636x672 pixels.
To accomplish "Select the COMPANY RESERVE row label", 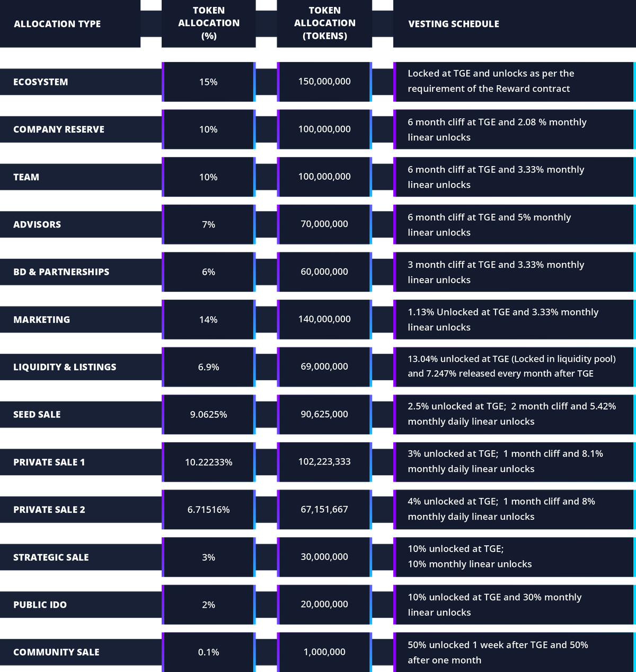I will coord(59,129).
